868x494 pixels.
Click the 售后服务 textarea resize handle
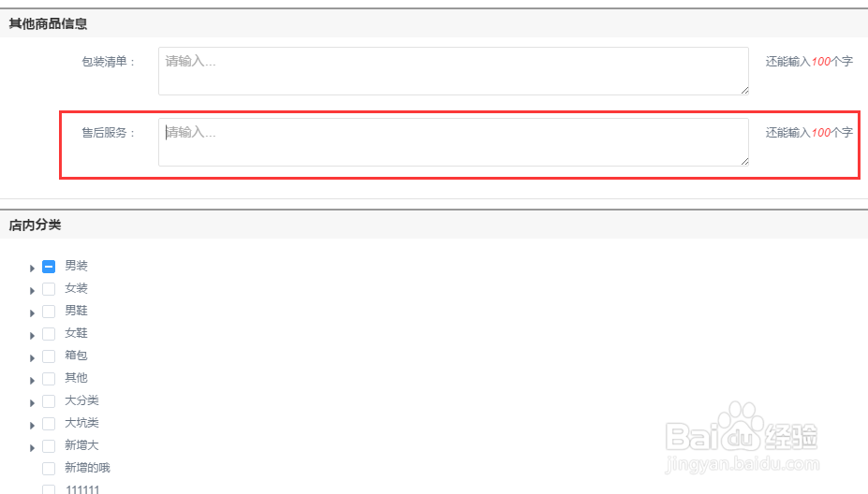744,162
